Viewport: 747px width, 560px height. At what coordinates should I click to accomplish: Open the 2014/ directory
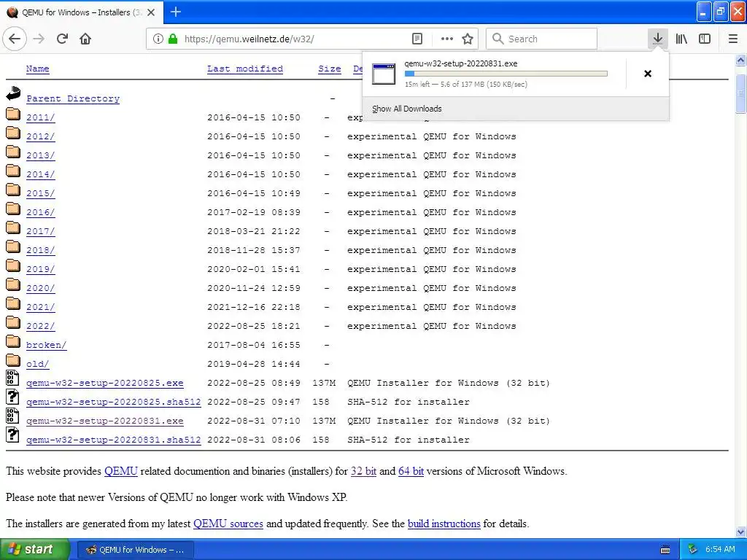pyautogui.click(x=41, y=174)
